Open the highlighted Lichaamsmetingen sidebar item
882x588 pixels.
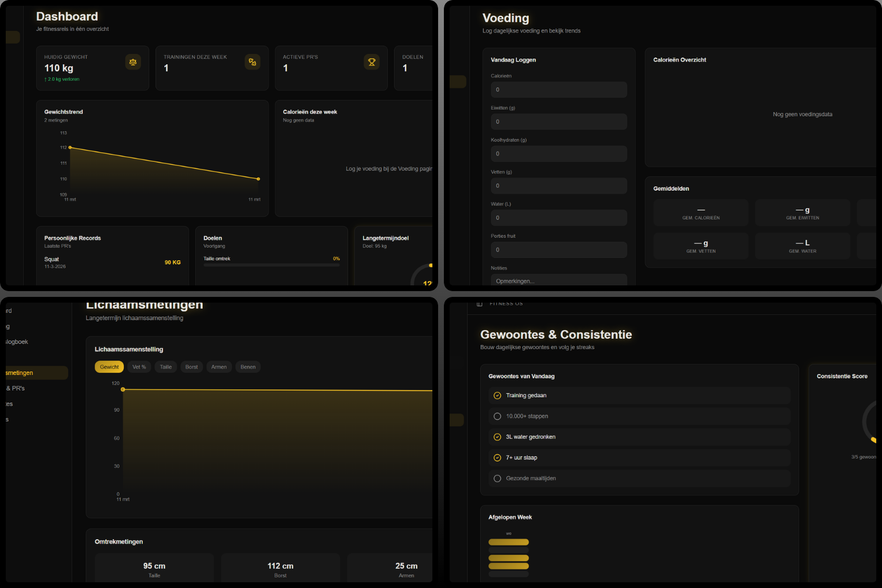click(x=37, y=373)
